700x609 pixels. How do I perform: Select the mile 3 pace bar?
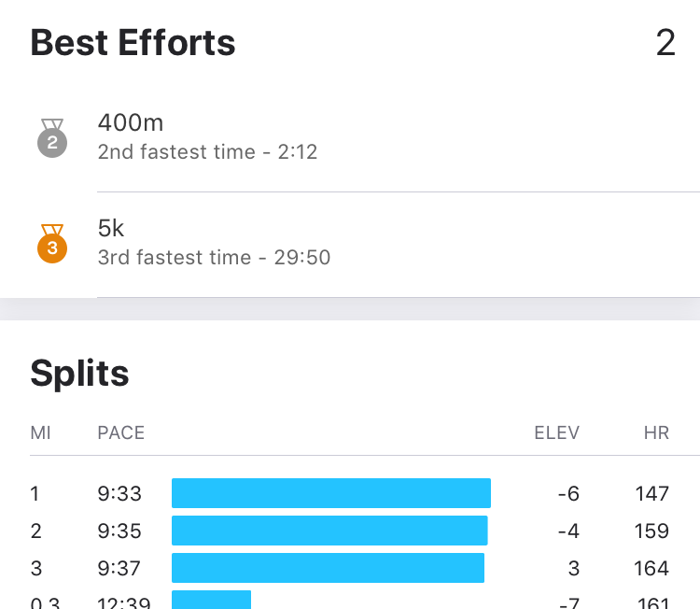pyautogui.click(x=329, y=568)
